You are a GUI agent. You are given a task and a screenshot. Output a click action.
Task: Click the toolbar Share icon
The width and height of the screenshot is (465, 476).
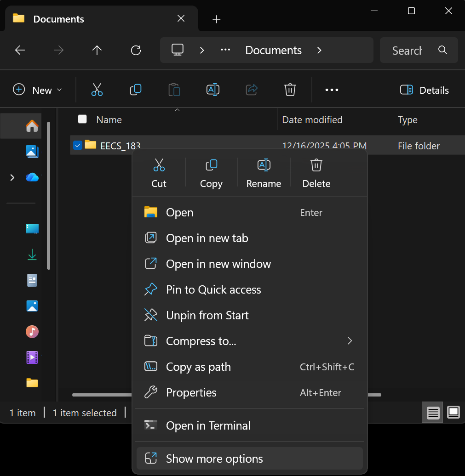click(x=252, y=90)
